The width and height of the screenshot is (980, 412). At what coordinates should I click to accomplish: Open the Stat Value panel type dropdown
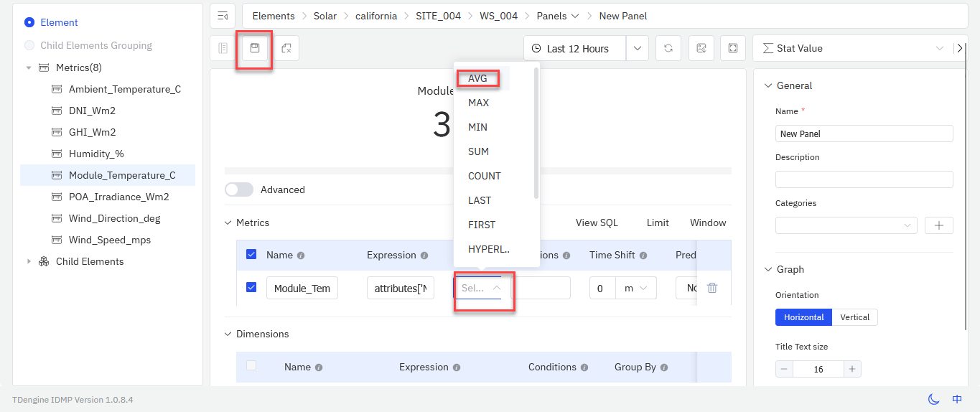(852, 48)
